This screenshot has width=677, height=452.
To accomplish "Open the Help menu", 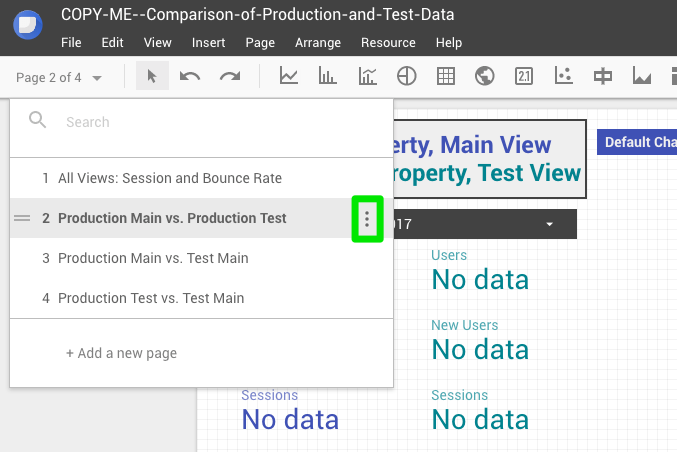I will point(449,43).
